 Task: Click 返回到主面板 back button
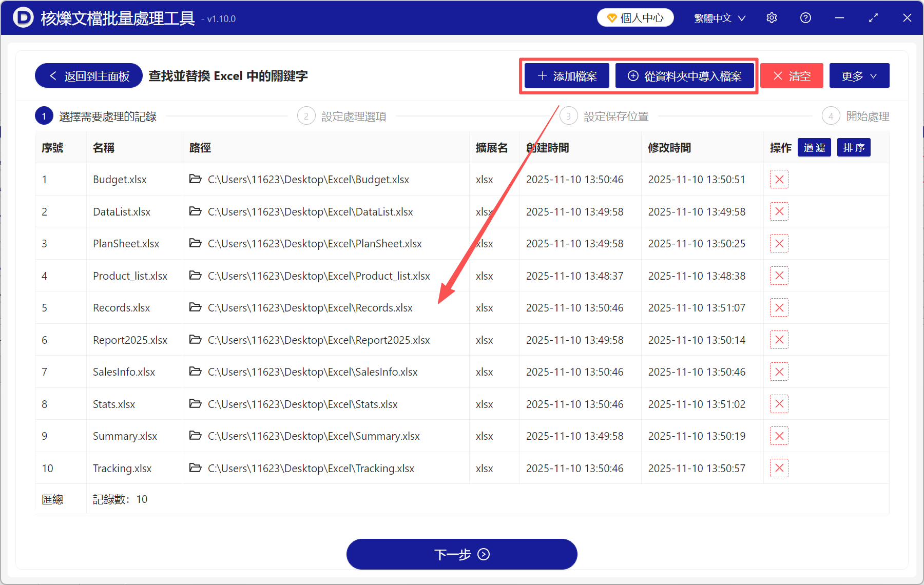[88, 75]
